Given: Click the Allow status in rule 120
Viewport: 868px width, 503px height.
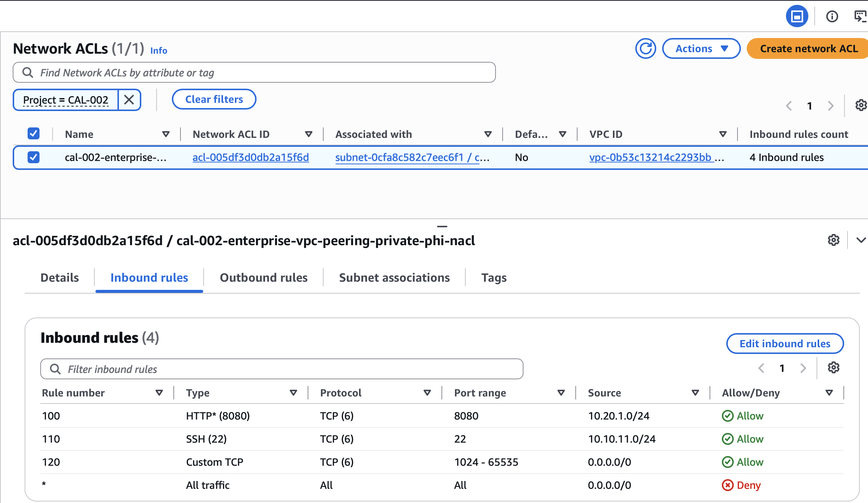Looking at the screenshot, I should coord(743,462).
